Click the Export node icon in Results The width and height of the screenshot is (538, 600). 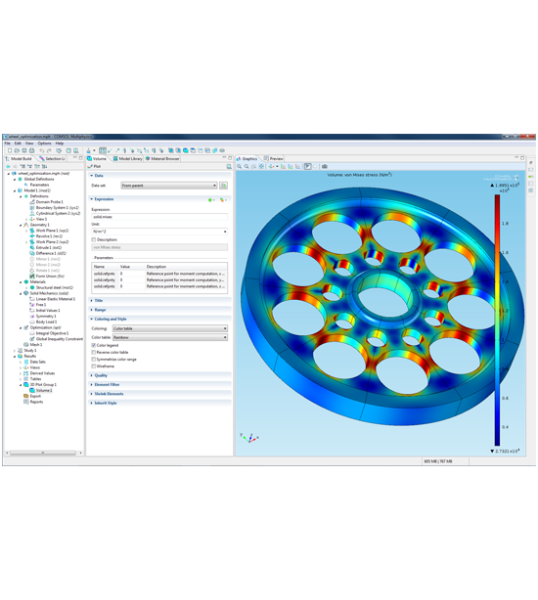click(x=26, y=396)
